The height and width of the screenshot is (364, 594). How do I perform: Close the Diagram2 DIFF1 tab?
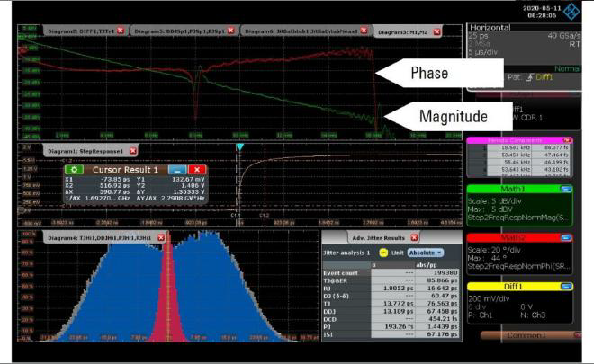point(123,31)
